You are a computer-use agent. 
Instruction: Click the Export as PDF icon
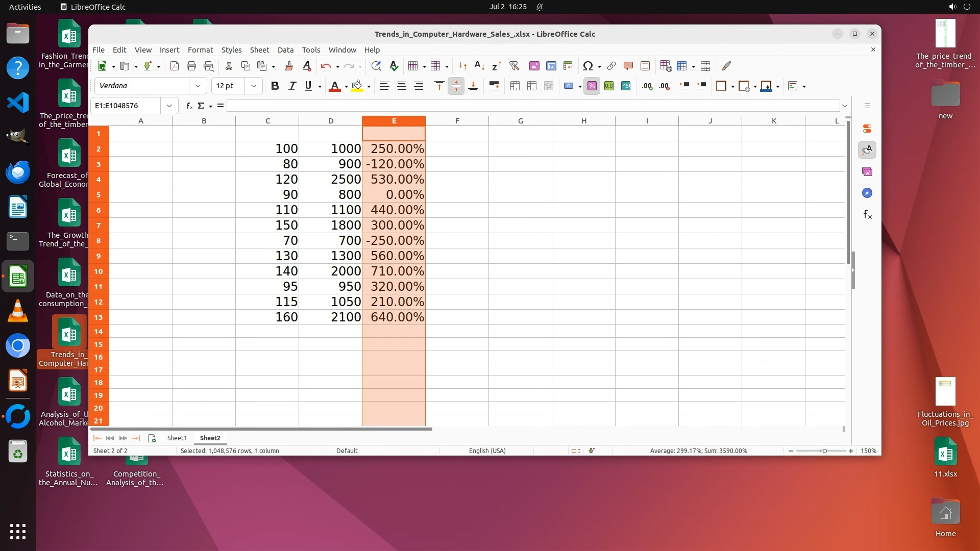(175, 66)
